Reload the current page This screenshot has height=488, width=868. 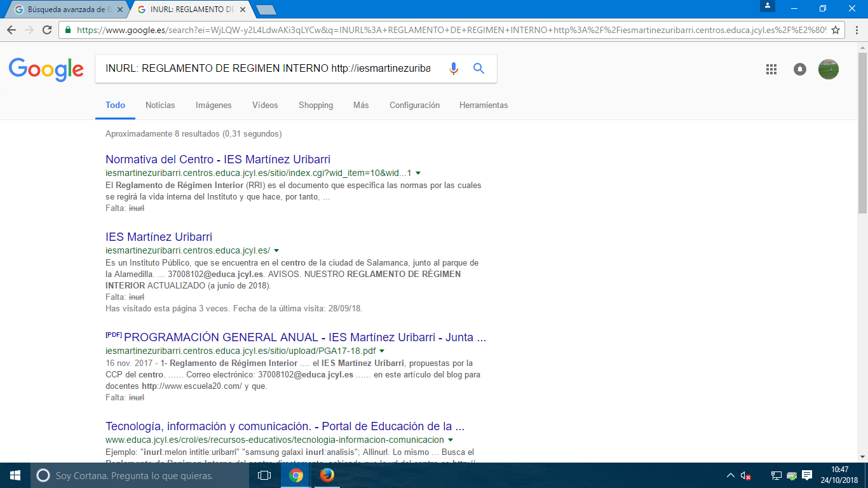coord(47,30)
